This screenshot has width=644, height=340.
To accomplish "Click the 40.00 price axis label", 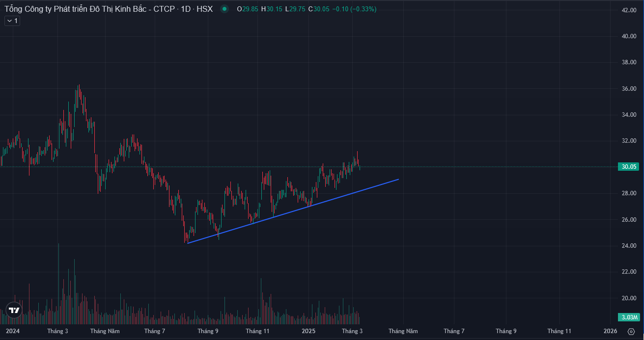I will point(629,36).
